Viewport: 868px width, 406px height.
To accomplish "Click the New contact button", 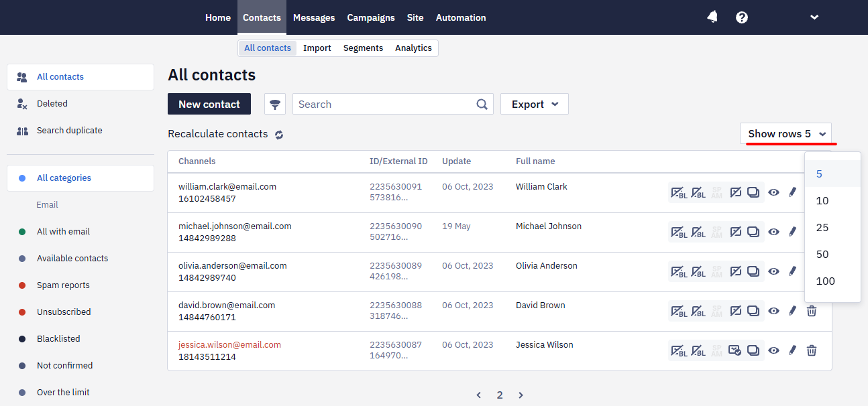I will click(209, 104).
